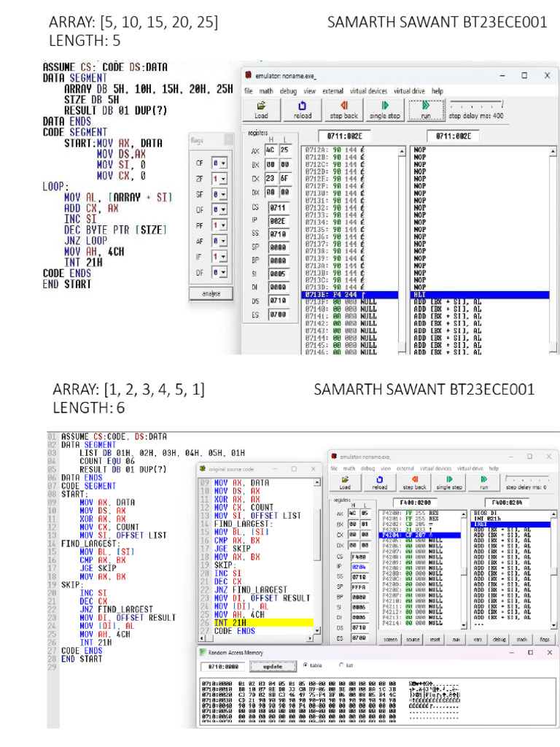Click the IP register field 002E
Screen dimensions: 560x747
pyautogui.click(x=278, y=220)
